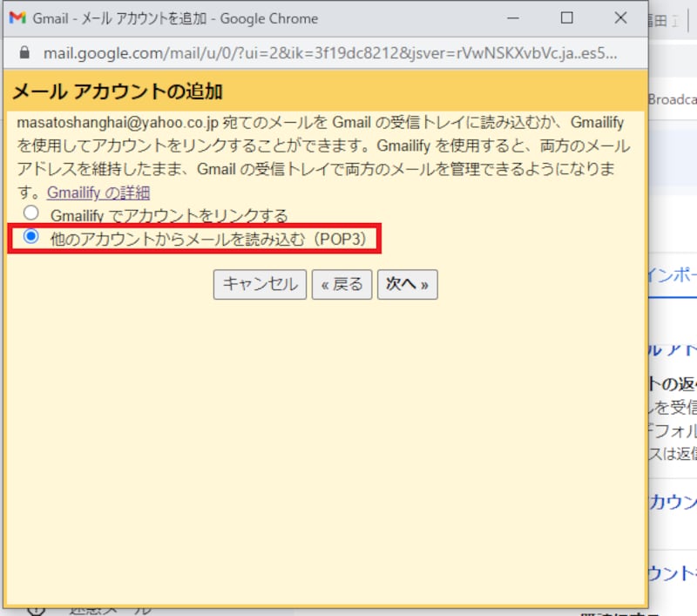Click the lock icon in the address bar
The image size is (697, 616).
[24, 52]
